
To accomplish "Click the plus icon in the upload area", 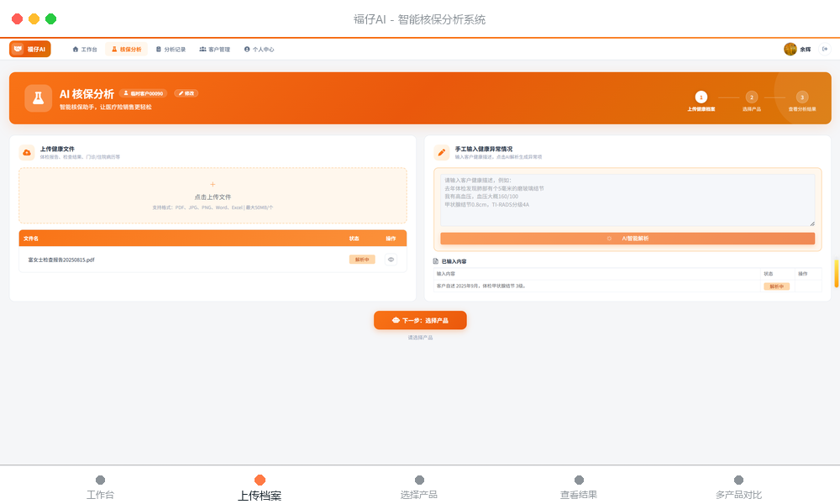I will point(213,184).
